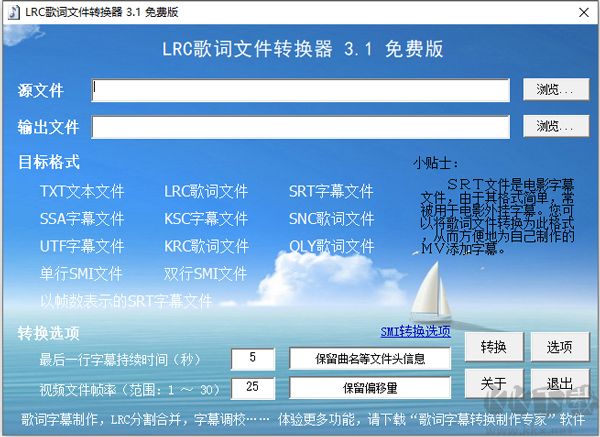Toggle 保留曲名等文件头信息 option
600x437 pixels.
coord(370,359)
